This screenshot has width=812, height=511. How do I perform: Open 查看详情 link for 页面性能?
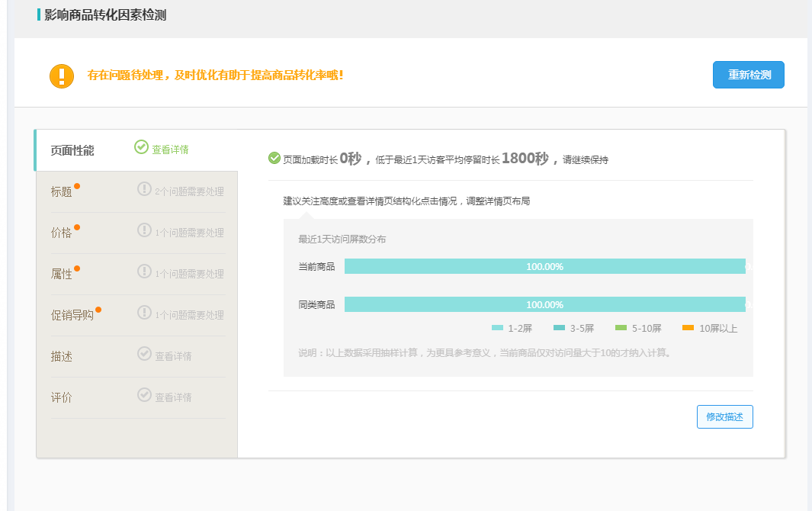(170, 149)
